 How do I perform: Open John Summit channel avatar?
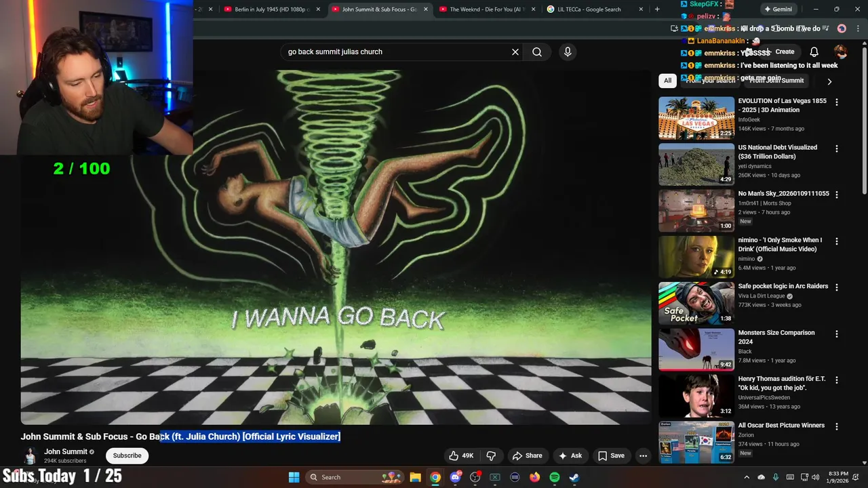coord(30,455)
